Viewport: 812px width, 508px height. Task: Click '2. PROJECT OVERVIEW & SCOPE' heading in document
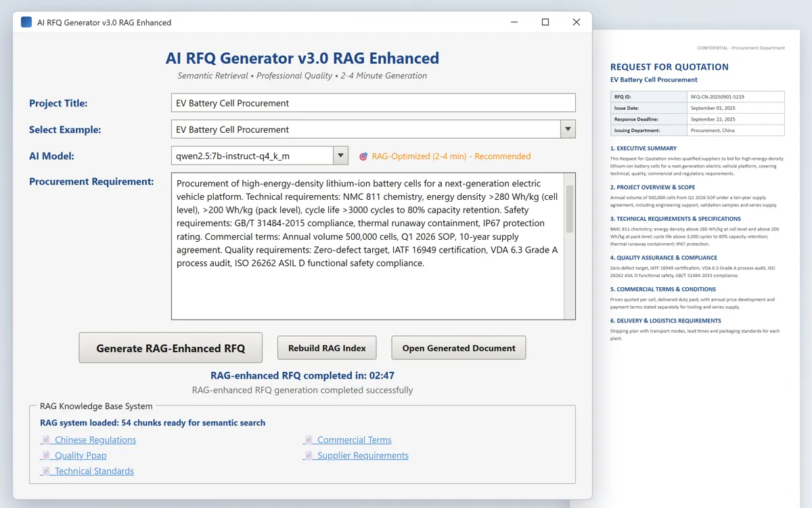[653, 187]
